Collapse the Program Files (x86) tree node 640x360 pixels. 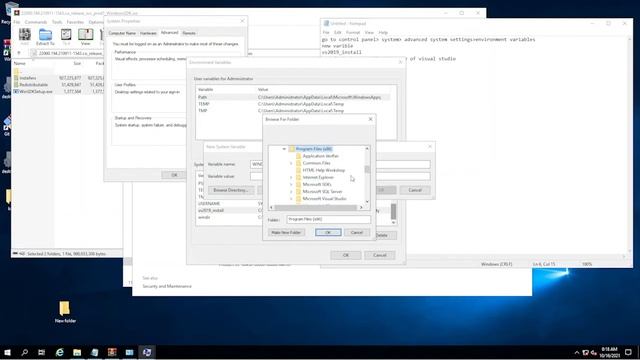tap(284, 149)
